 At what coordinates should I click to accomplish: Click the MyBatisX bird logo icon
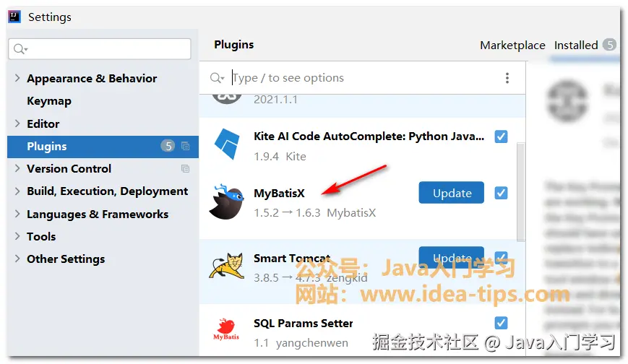pos(227,201)
